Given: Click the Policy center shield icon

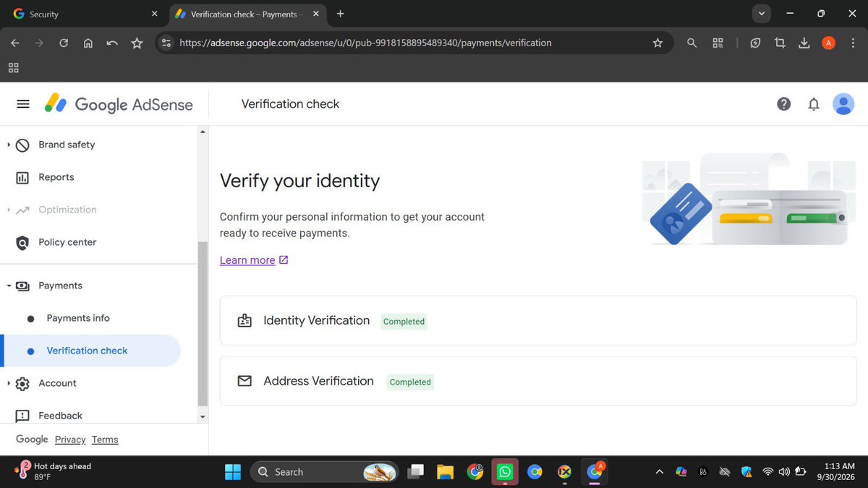Looking at the screenshot, I should 22,242.
